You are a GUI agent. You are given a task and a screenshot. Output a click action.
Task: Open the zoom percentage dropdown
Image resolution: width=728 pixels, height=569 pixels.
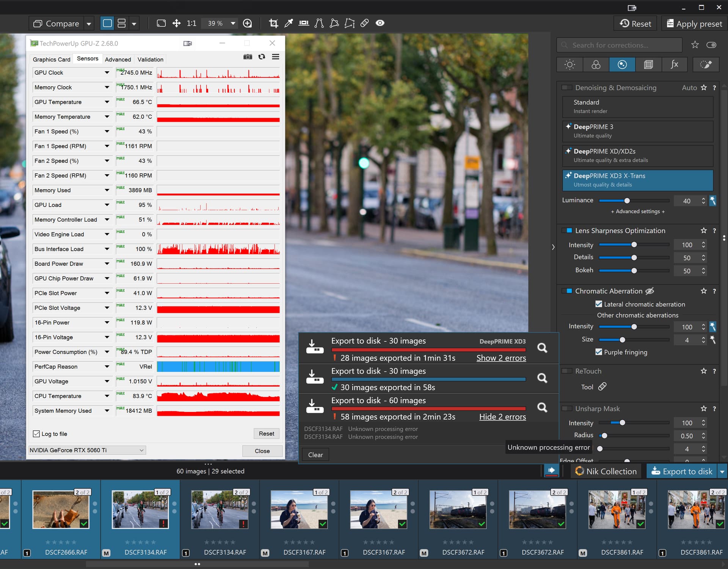[x=233, y=24]
